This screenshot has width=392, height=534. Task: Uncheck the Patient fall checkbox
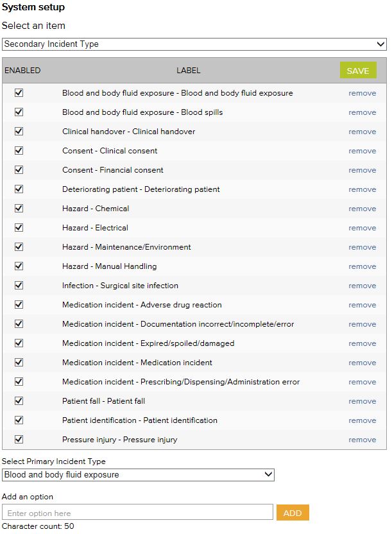point(19,401)
